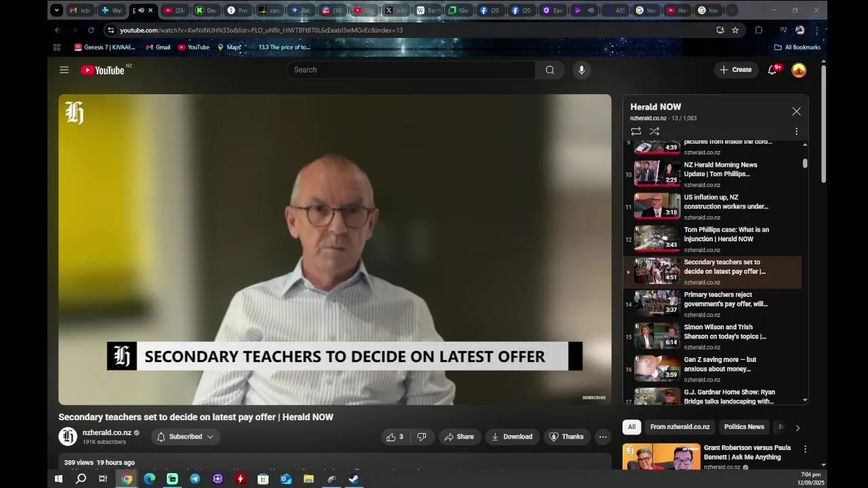Show more filter chips with arrow

[x=797, y=428]
